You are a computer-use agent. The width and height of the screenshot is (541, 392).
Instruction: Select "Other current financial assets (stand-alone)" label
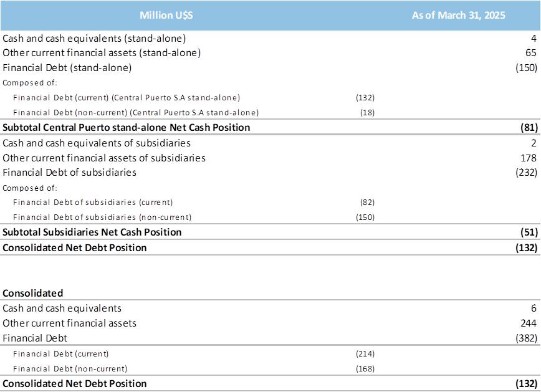coord(102,53)
